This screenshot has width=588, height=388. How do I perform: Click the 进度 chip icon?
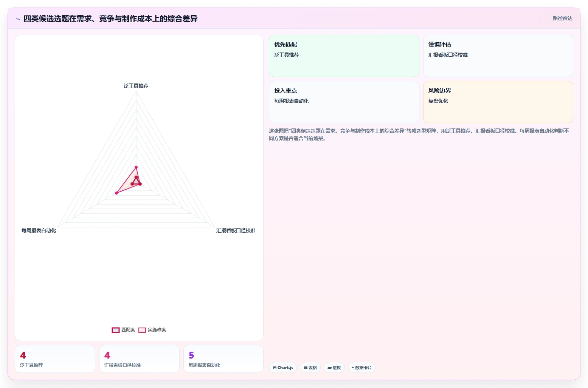point(329,368)
